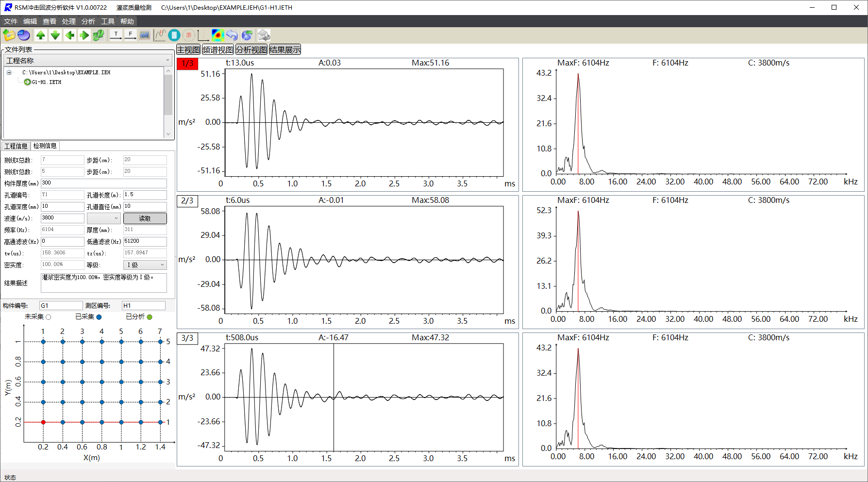Open the 查看 menu
This screenshot has width=868, height=482.
(x=50, y=21)
